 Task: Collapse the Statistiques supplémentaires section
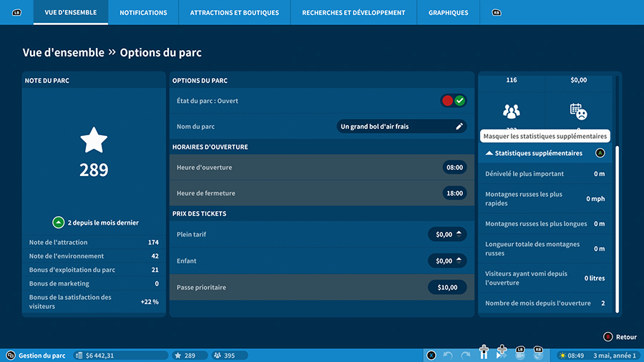tap(489, 153)
